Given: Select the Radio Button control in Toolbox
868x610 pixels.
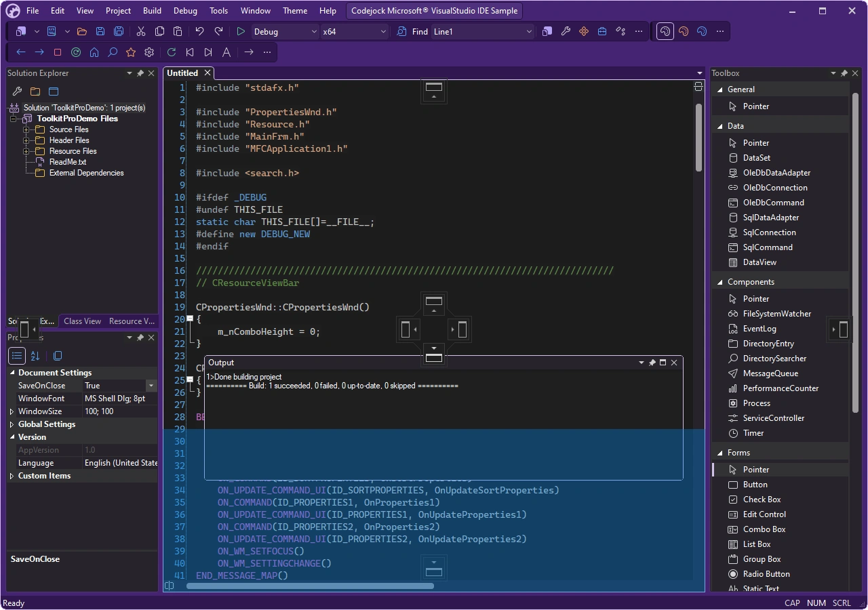Looking at the screenshot, I should point(766,574).
